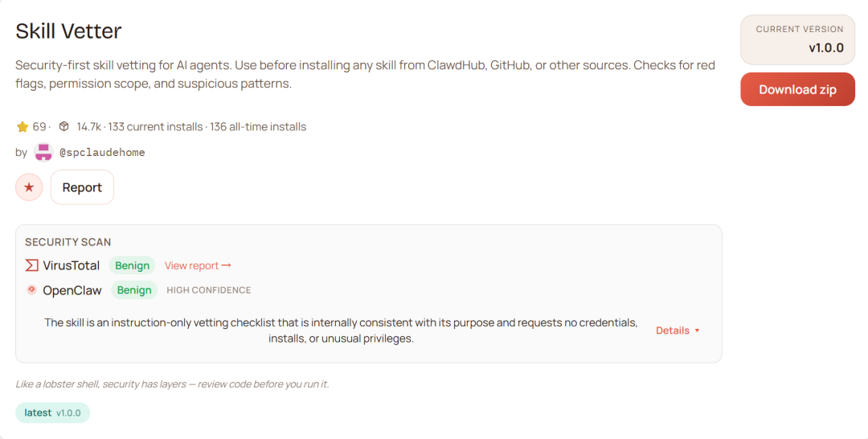Click the yellow star rating icon
Image resolution: width=868 pixels, height=439 pixels.
pyautogui.click(x=23, y=127)
